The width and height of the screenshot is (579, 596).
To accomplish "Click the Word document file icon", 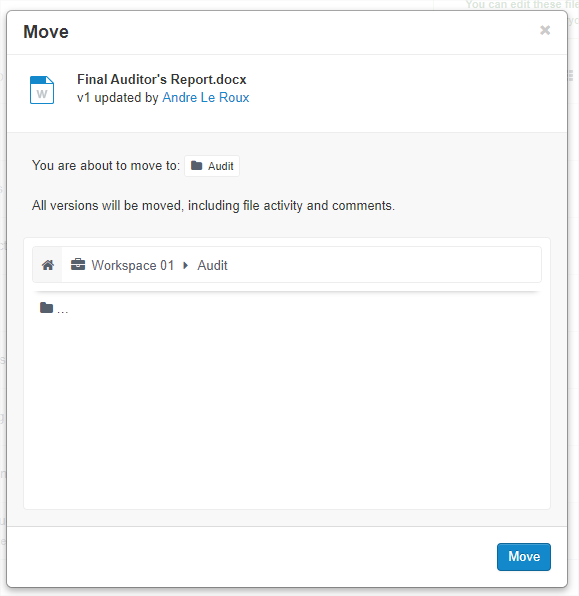I will click(x=42, y=90).
